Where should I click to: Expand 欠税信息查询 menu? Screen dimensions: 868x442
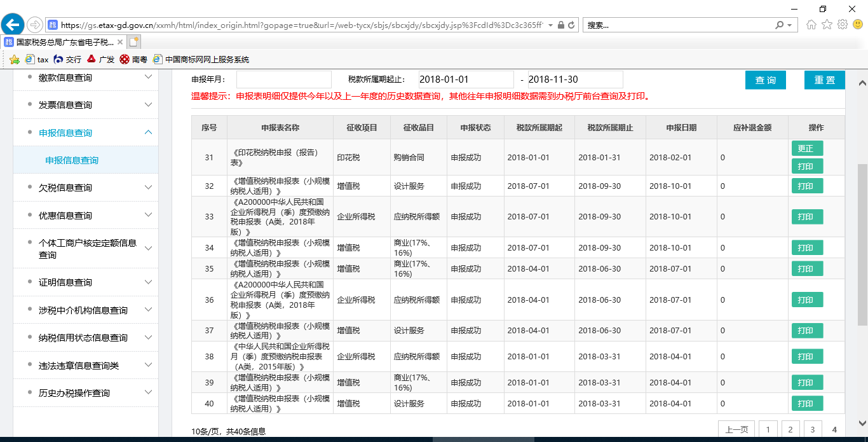pyautogui.click(x=86, y=188)
